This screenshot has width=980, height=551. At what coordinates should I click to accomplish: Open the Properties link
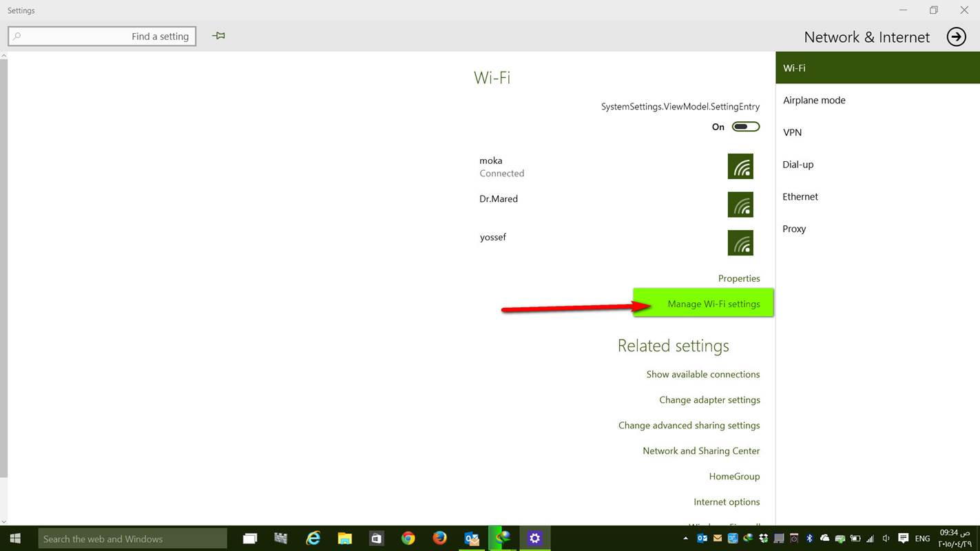click(739, 278)
